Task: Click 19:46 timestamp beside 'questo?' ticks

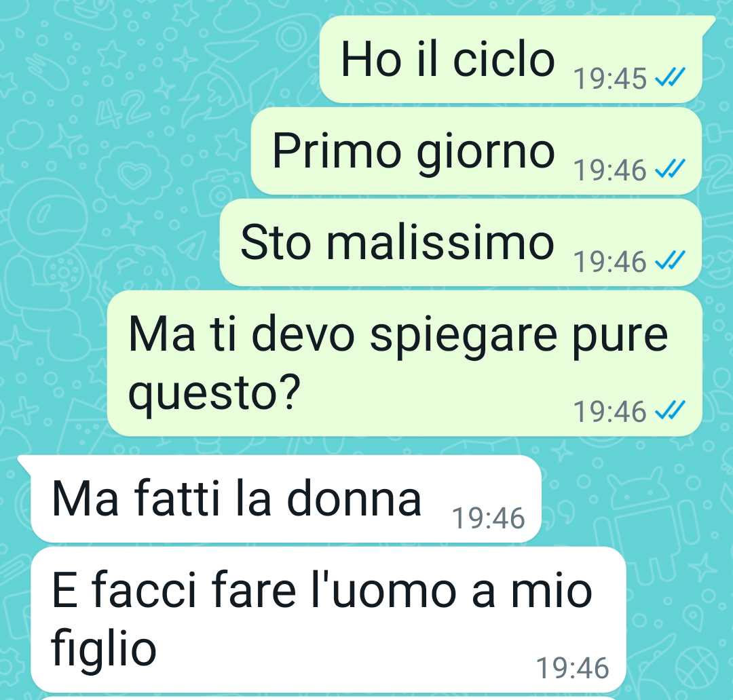Action: [x=610, y=412]
